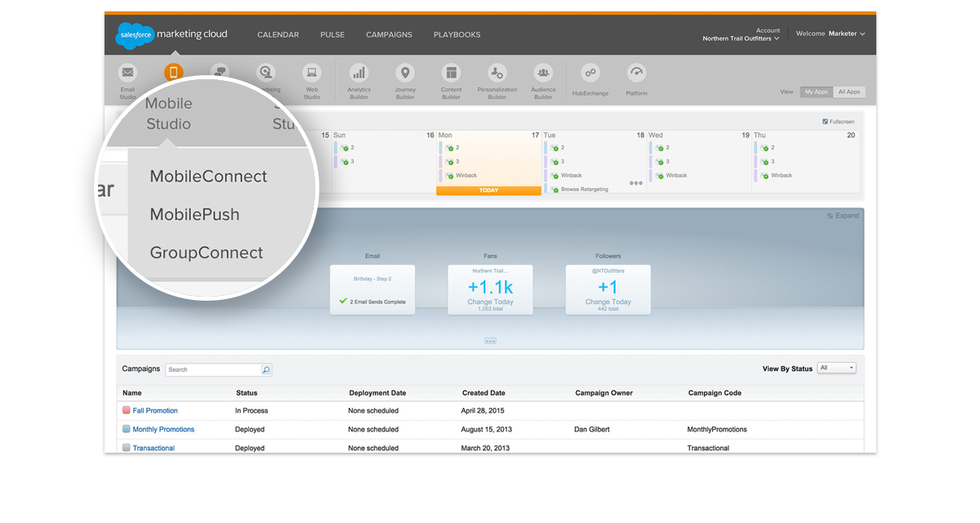Open the Fall Promotion campaign link

point(155,410)
